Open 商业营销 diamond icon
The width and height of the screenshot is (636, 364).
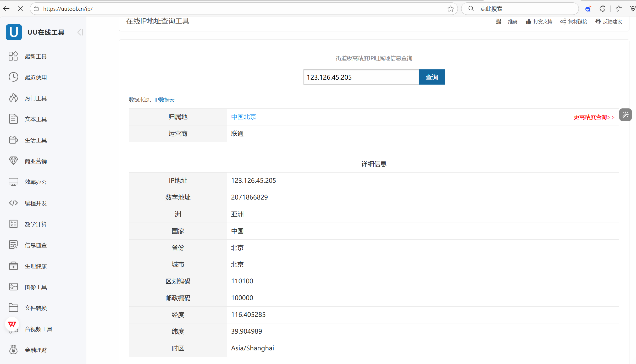13,161
